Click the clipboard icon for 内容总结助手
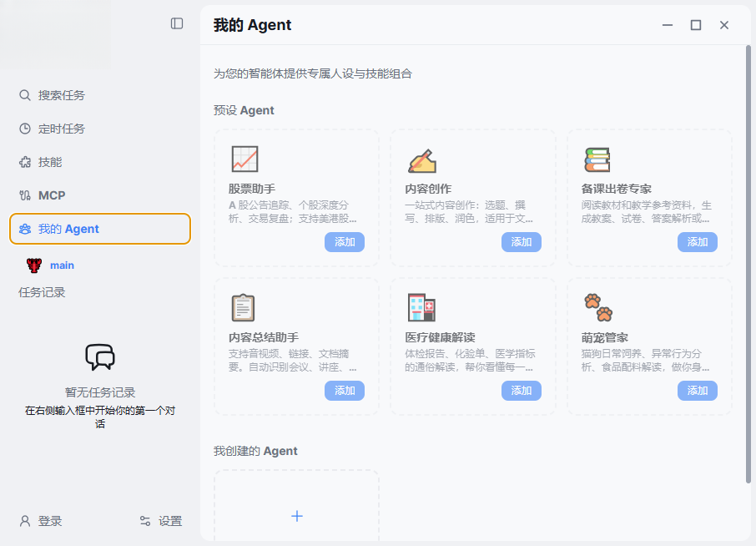The width and height of the screenshot is (756, 546). point(243,308)
